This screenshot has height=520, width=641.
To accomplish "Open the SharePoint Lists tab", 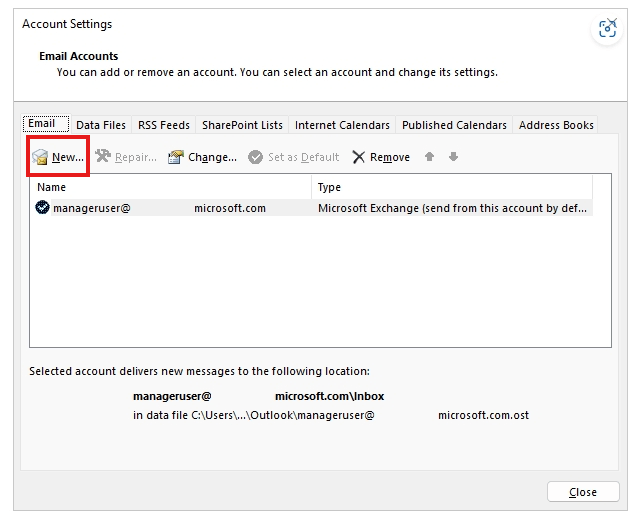I will pos(242,125).
